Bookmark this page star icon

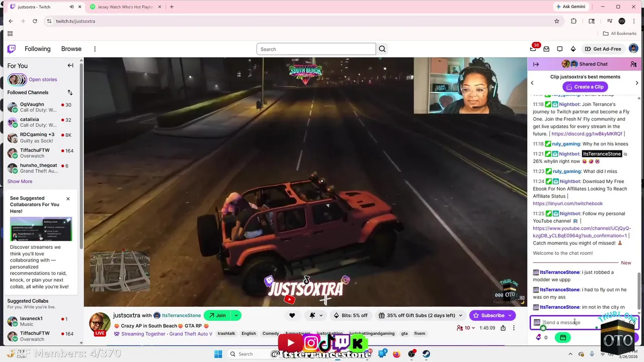point(556,21)
